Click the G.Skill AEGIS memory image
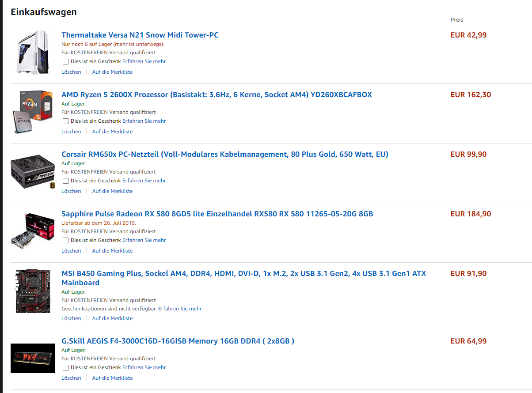The height and width of the screenshot is (393, 532). coord(33,358)
